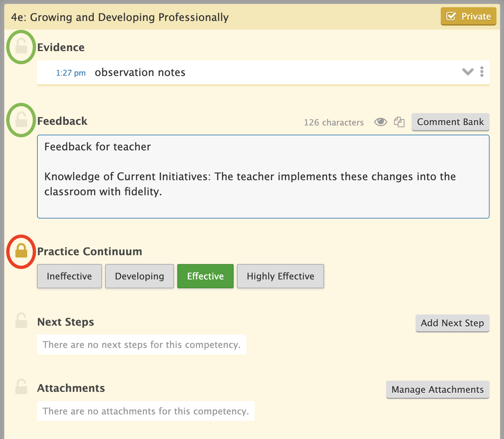
Task: Open the three-dot menu for observation notes
Action: (482, 72)
